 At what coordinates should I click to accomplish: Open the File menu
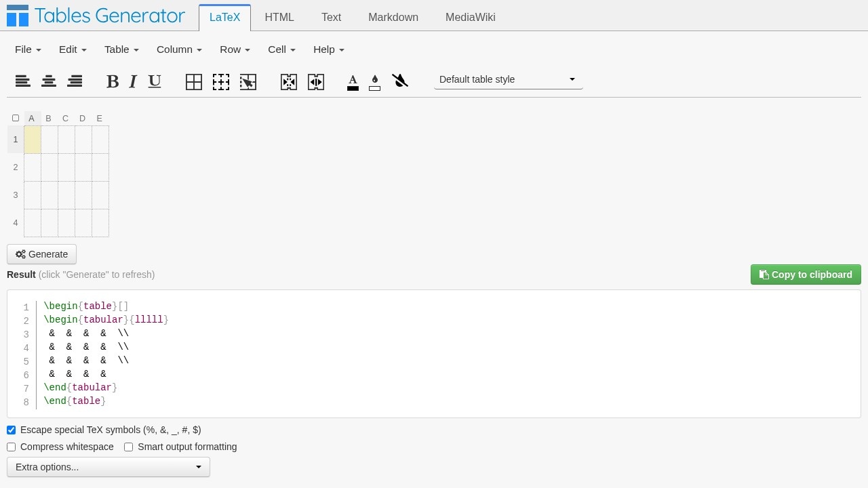pyautogui.click(x=28, y=49)
